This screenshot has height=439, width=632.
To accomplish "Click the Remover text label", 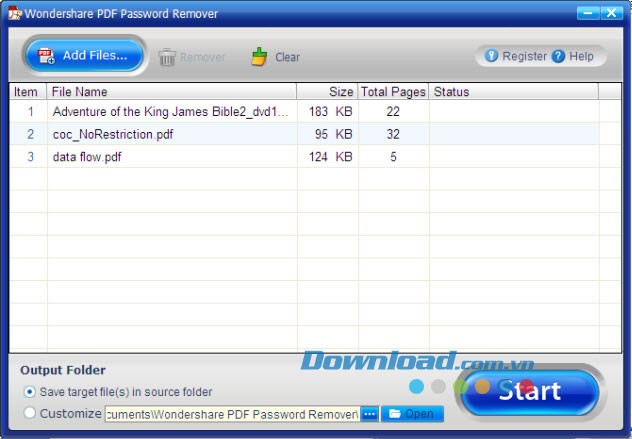I will coord(203,57).
